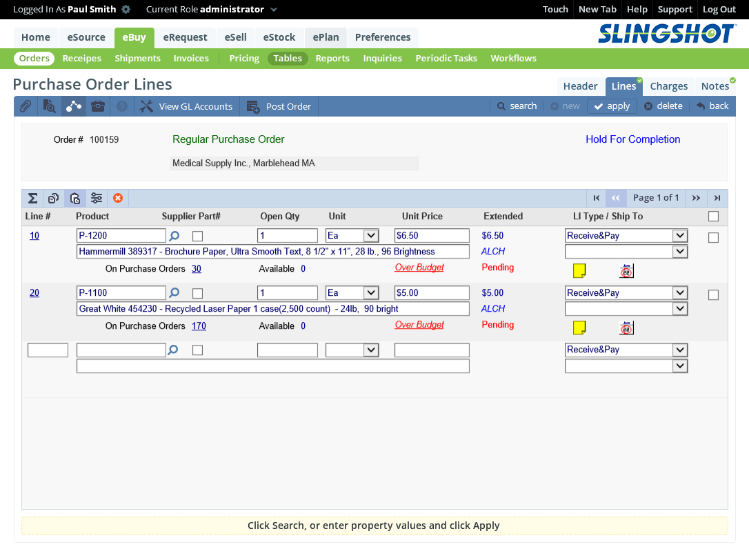Viewport: 749px width, 560px height.
Task: Check the row selection box for line 10
Action: point(713,238)
